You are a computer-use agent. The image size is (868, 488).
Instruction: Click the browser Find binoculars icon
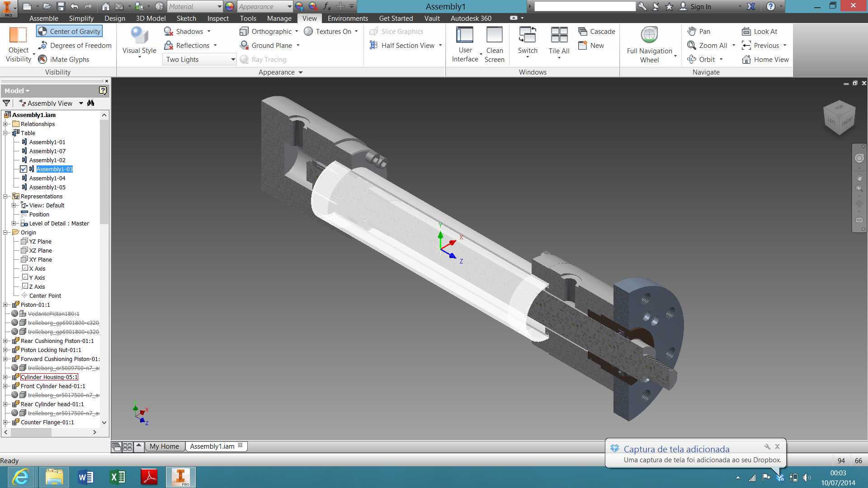91,103
